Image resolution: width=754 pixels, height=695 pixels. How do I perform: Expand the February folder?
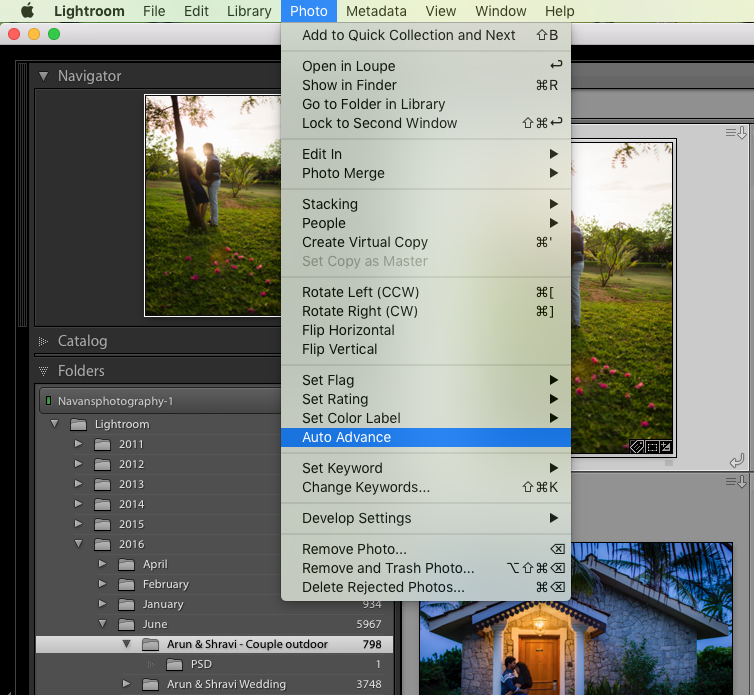[x=102, y=583]
